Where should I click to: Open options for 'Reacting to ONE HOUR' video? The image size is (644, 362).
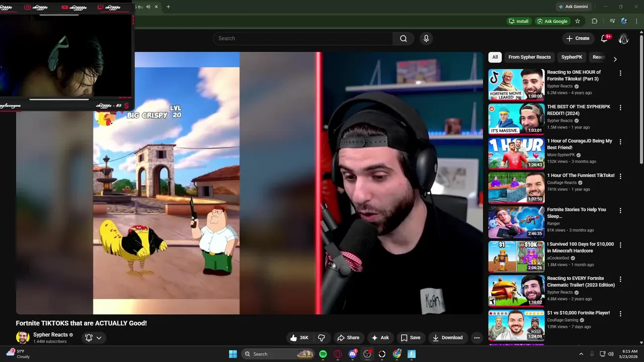pyautogui.click(x=620, y=73)
